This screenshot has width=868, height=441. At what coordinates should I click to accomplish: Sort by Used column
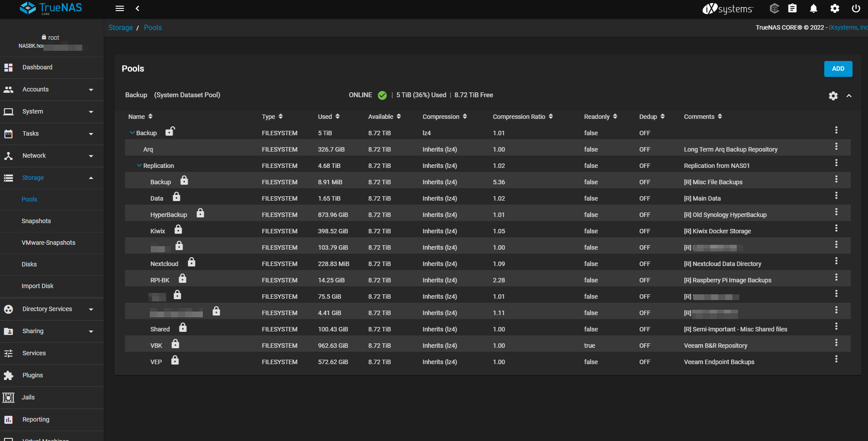pos(329,117)
